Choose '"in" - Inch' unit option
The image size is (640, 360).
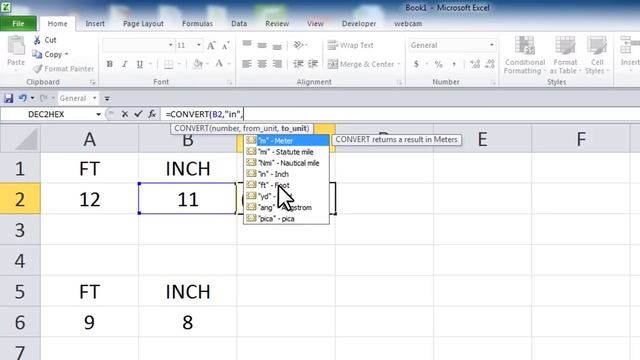pyautogui.click(x=287, y=174)
